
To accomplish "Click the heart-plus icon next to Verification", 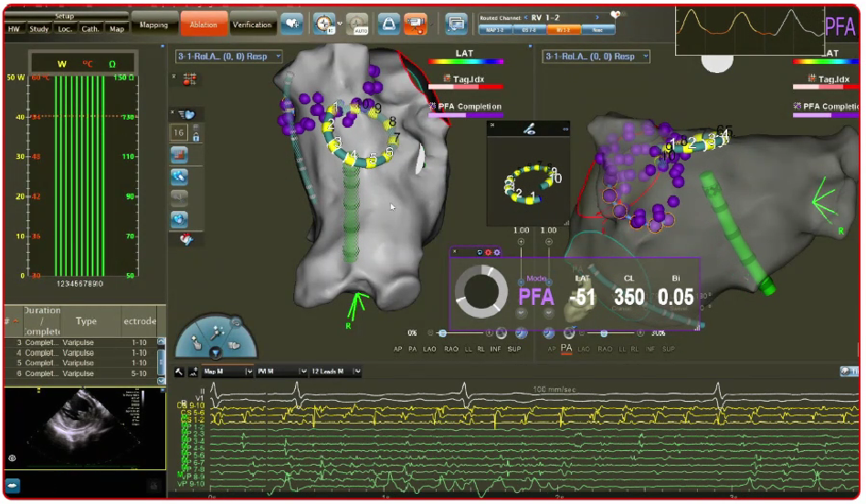I will point(292,24).
